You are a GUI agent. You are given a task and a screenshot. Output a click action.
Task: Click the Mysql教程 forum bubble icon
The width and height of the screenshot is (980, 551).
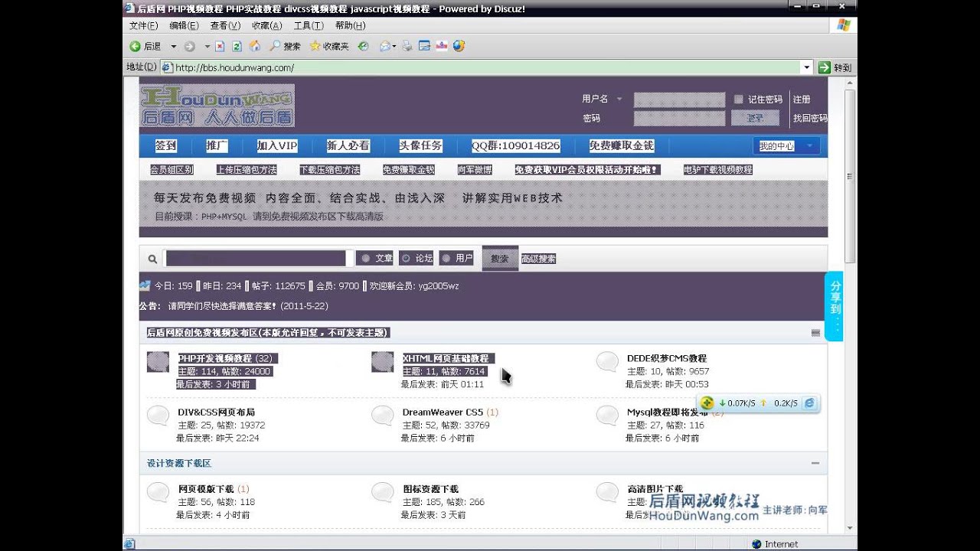(x=607, y=416)
